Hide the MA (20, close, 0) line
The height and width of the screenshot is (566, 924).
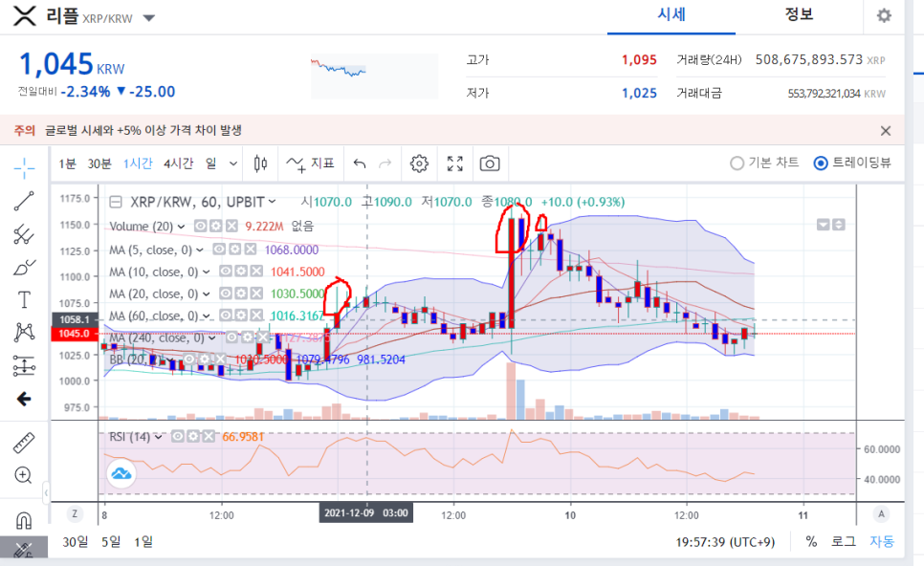click(x=226, y=294)
